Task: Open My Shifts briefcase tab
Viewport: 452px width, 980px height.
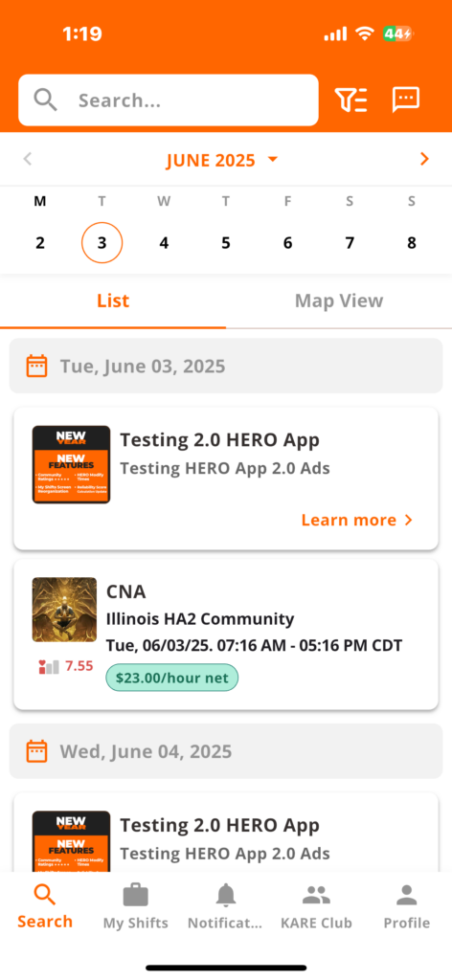Action: point(136,896)
